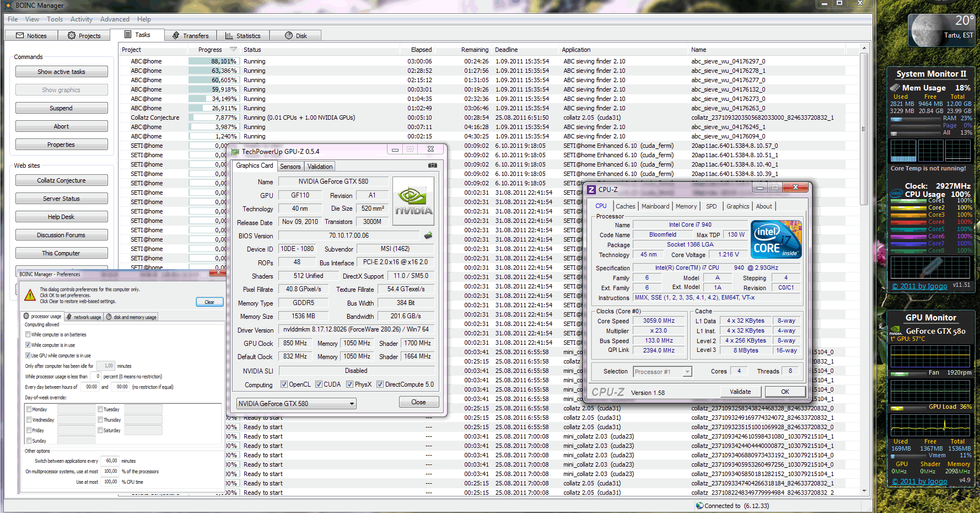This screenshot has width=980, height=513.
Task: Click Show active tasks button
Action: coord(61,72)
